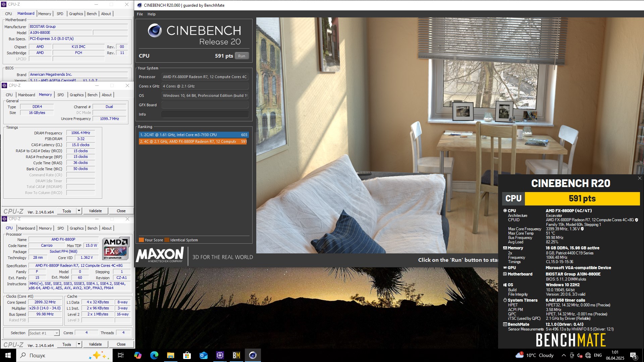The image size is (644, 362).
Task: Click Validate in bottom CPU-Z CPU window
Action: click(95, 344)
